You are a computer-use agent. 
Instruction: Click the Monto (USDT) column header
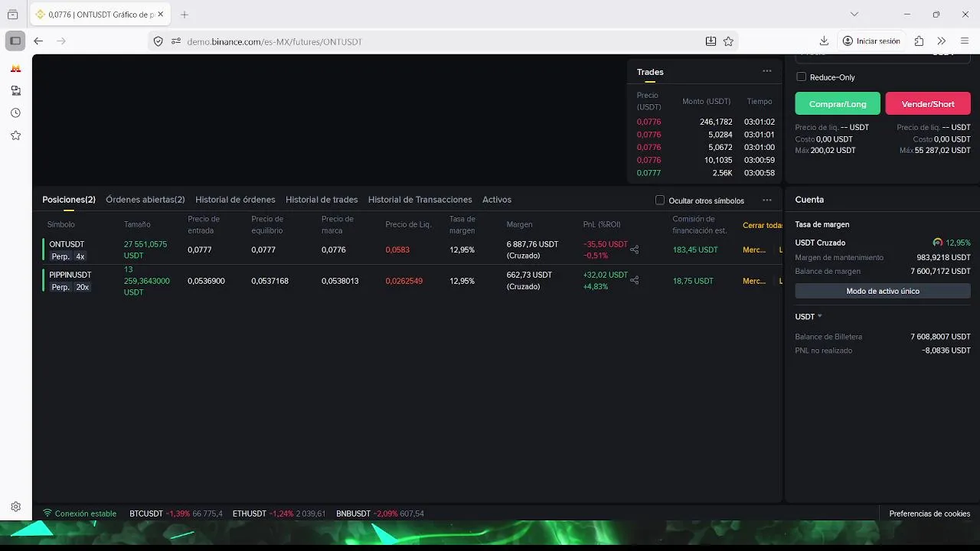[706, 101]
